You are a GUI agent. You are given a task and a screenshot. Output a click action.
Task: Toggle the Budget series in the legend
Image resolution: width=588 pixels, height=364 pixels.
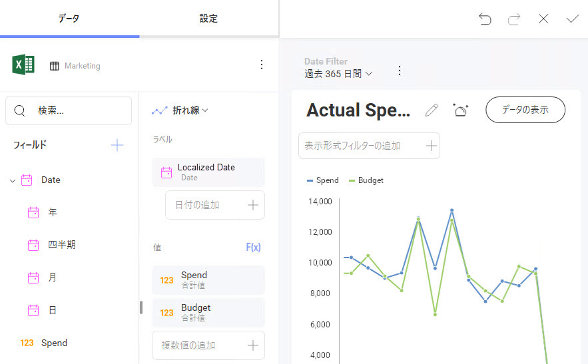coord(366,180)
